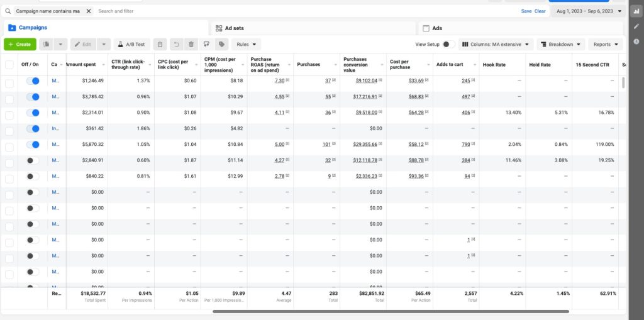Open the charts icon in right sidebar
The height and width of the screenshot is (320, 644).
(636, 11)
